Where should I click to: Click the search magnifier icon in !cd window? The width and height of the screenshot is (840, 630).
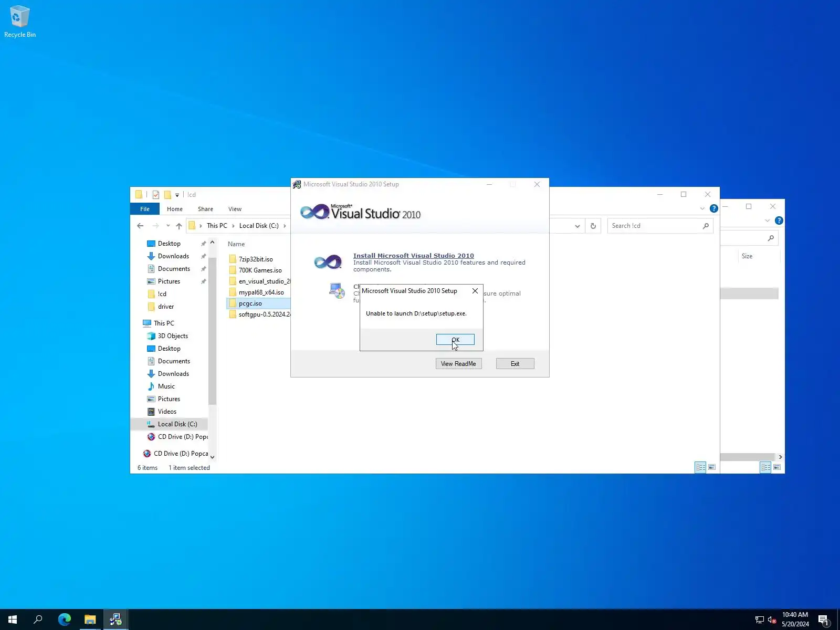point(706,226)
